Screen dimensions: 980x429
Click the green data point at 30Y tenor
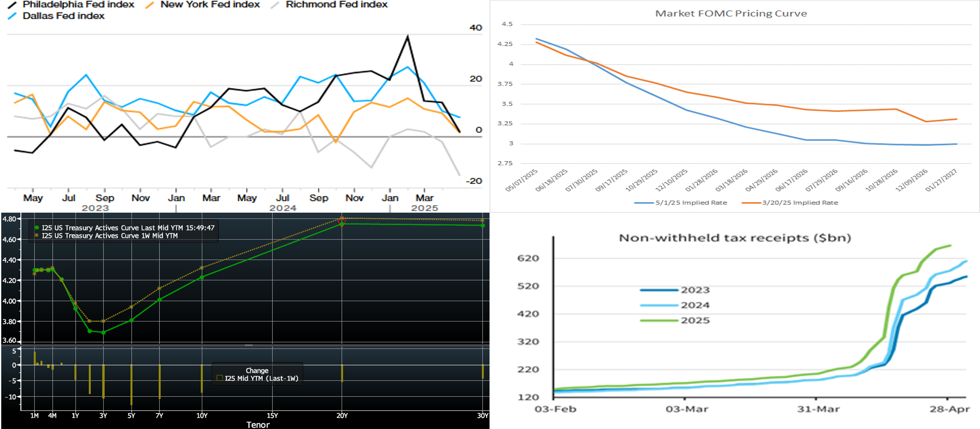[482, 225]
